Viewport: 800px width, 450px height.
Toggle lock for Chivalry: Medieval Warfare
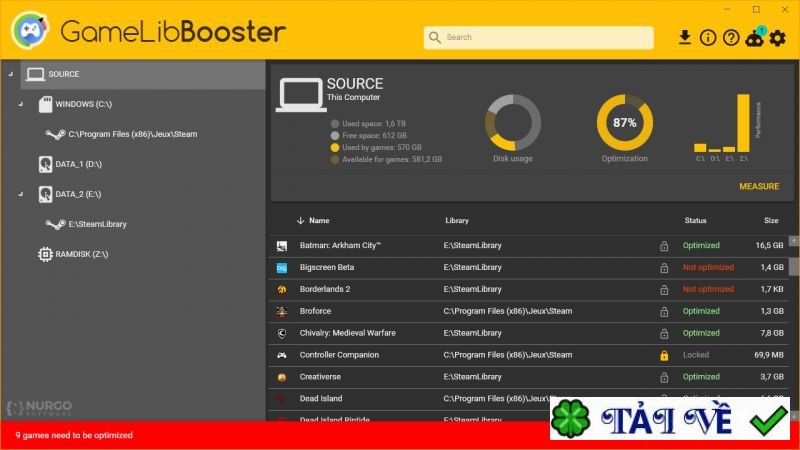point(664,334)
